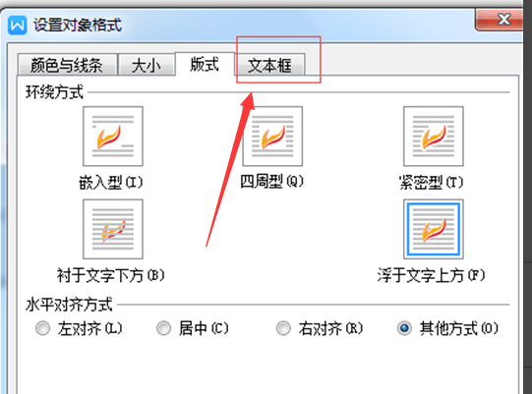Choose the 四周型 wrapping icon

pos(272,136)
